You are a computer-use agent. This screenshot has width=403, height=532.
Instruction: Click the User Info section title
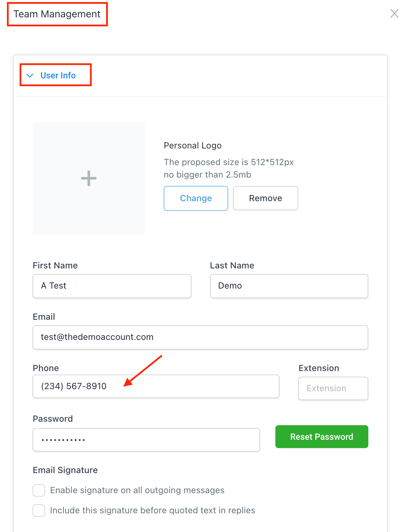click(x=58, y=76)
